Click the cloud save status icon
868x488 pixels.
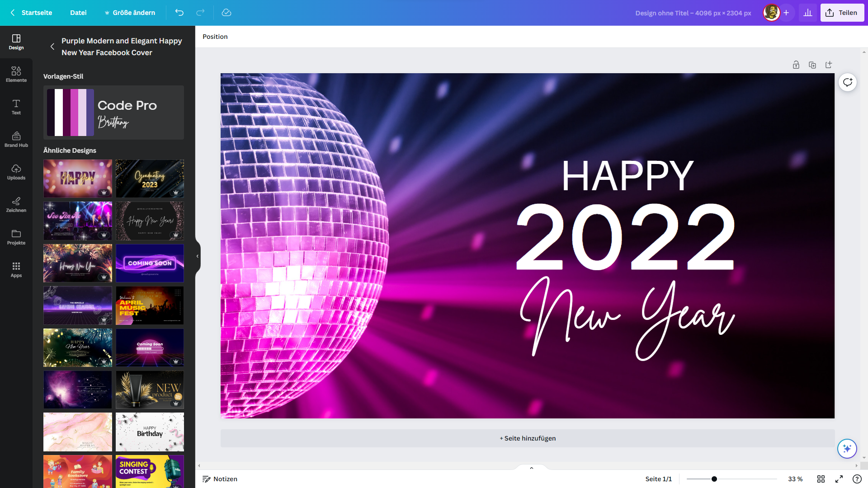[226, 13]
